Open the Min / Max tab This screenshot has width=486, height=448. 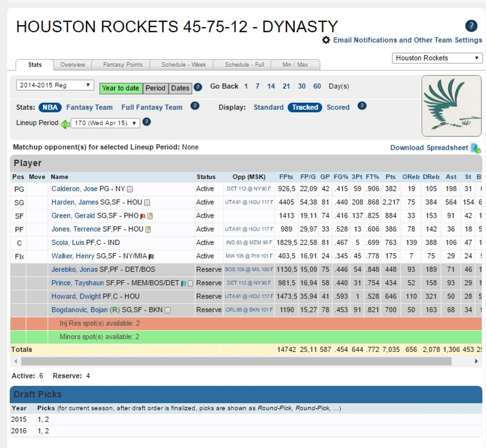[295, 65]
